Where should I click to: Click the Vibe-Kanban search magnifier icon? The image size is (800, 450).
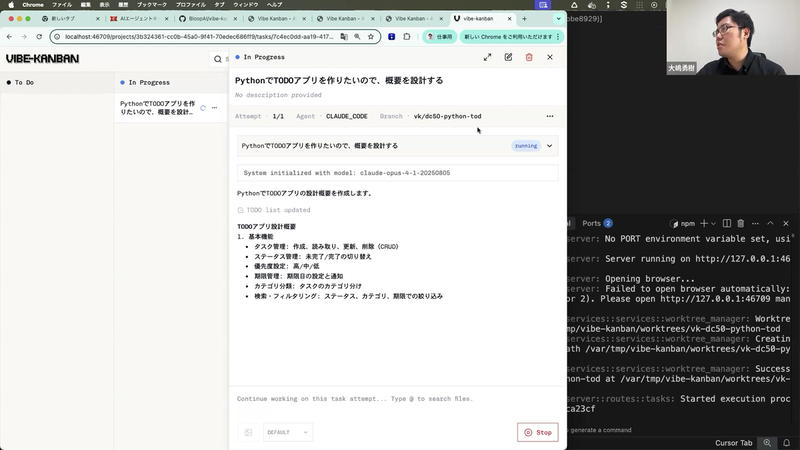click(218, 59)
